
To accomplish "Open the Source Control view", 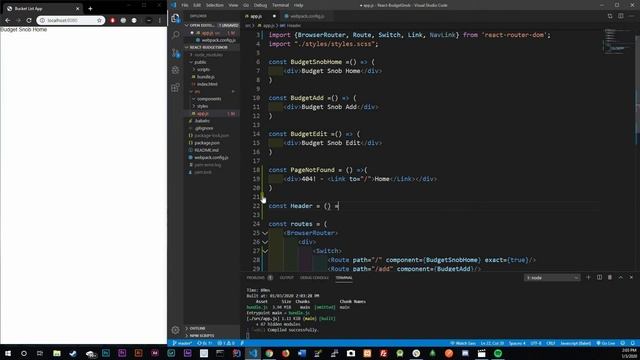I will pos(176,53).
